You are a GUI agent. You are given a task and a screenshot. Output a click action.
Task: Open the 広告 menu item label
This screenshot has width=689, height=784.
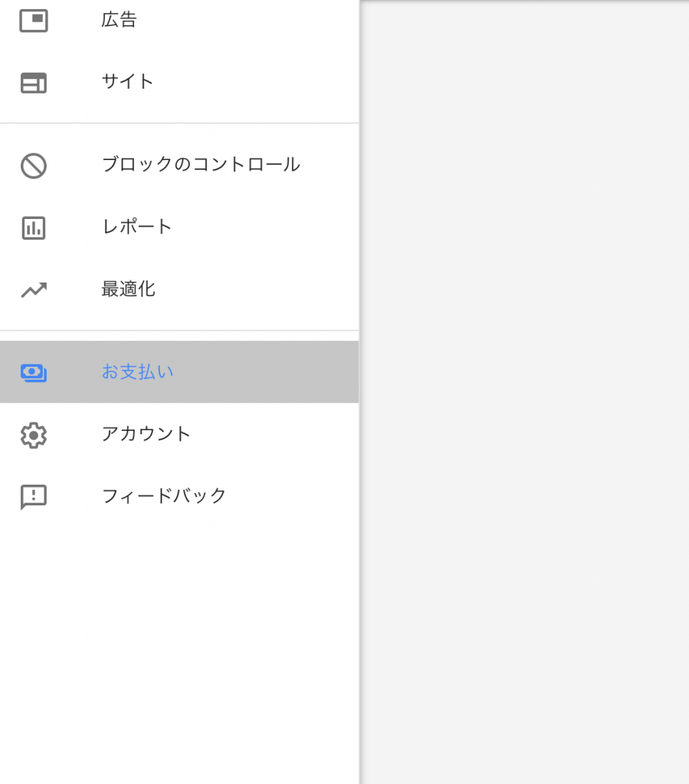[119, 20]
